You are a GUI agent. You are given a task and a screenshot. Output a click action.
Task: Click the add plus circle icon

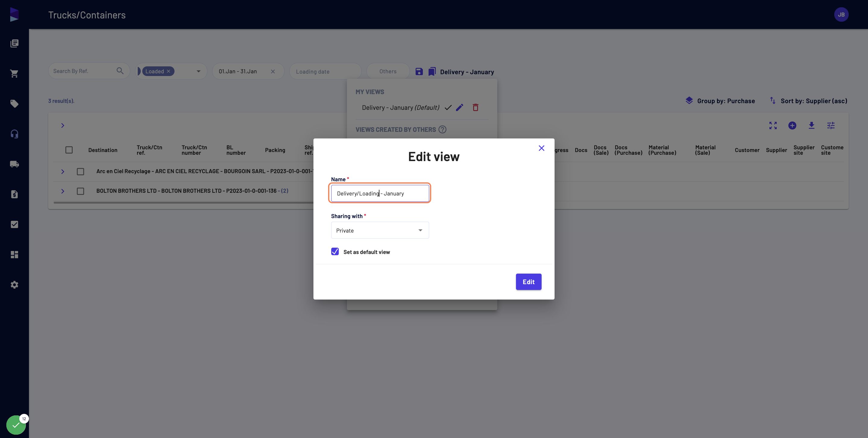point(792,125)
